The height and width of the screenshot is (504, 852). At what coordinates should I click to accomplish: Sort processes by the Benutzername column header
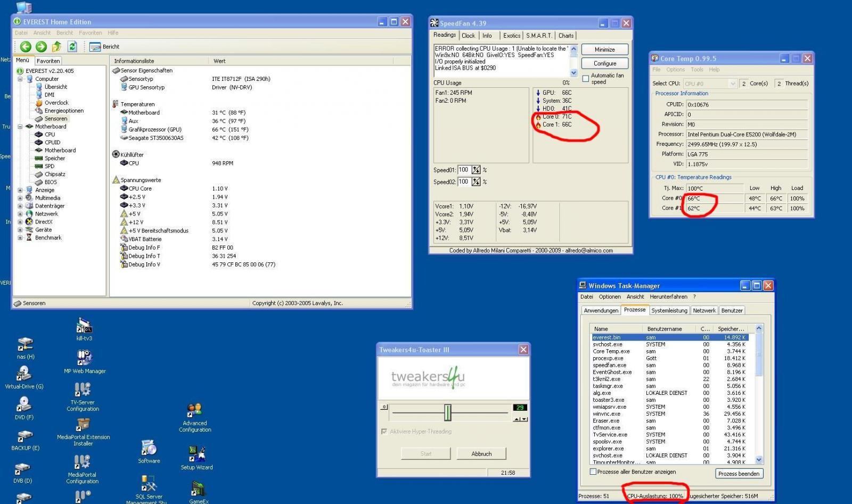[x=669, y=329]
